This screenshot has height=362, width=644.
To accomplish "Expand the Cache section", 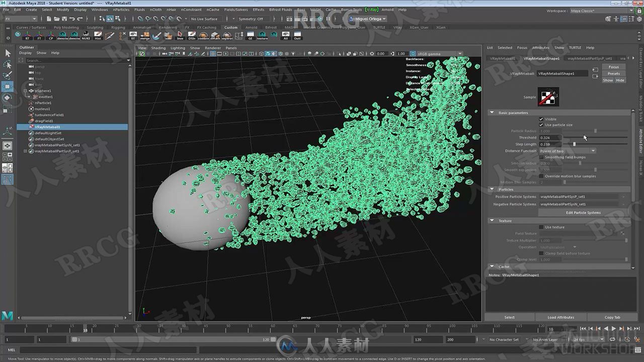I will 492,266.
